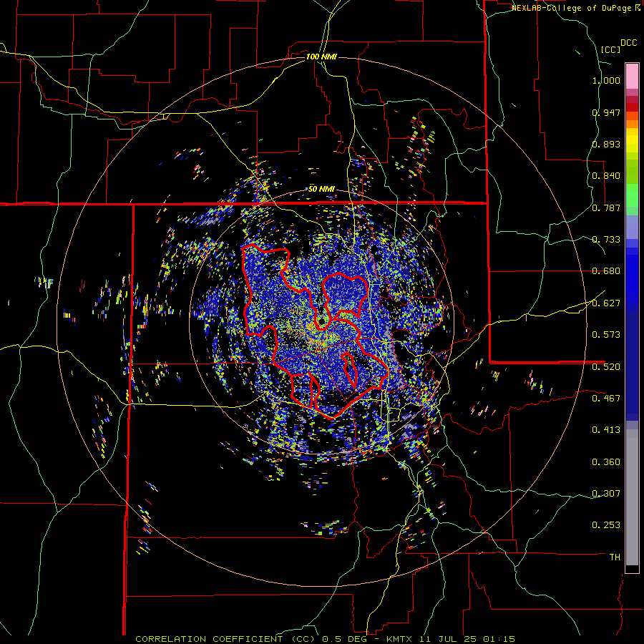Image resolution: width=644 pixels, height=644 pixels.
Task: Click the DCC label above the scale
Action: pos(629,43)
